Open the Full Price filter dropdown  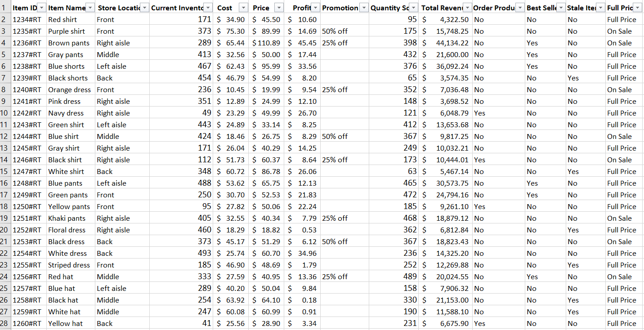tap(638, 8)
